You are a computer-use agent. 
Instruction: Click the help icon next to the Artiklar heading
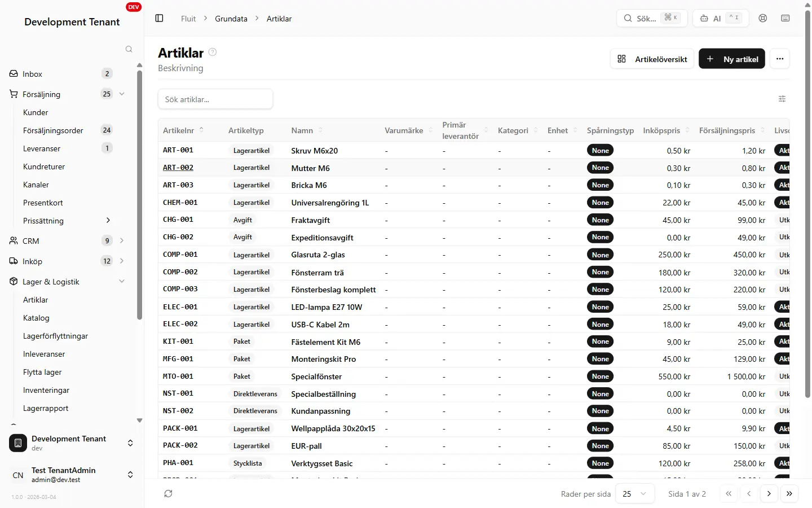(x=213, y=52)
